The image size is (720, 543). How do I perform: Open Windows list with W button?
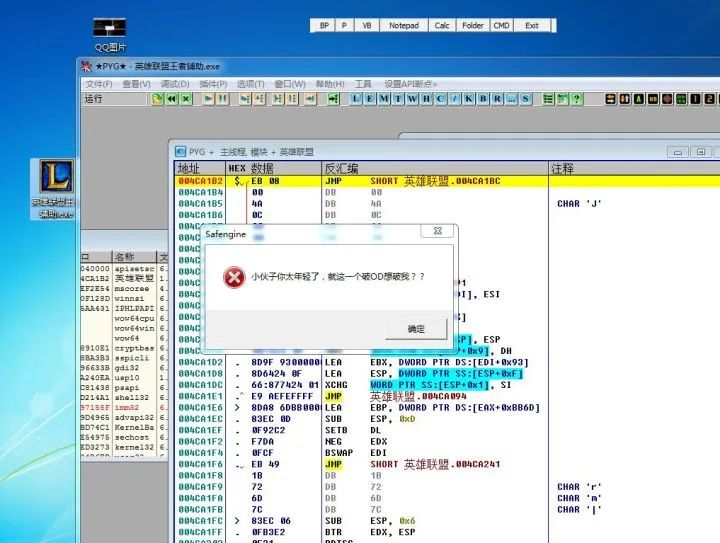coord(412,99)
